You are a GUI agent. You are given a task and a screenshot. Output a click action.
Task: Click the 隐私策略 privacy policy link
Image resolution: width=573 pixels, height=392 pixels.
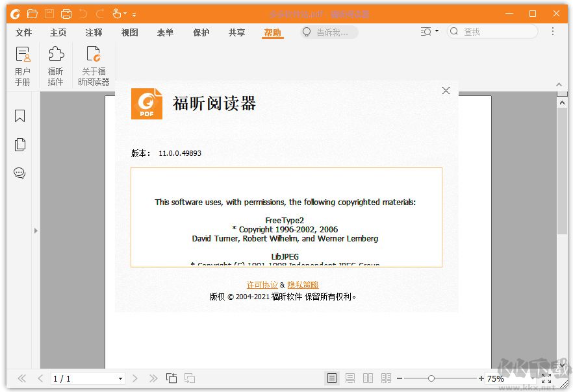pyautogui.click(x=303, y=285)
